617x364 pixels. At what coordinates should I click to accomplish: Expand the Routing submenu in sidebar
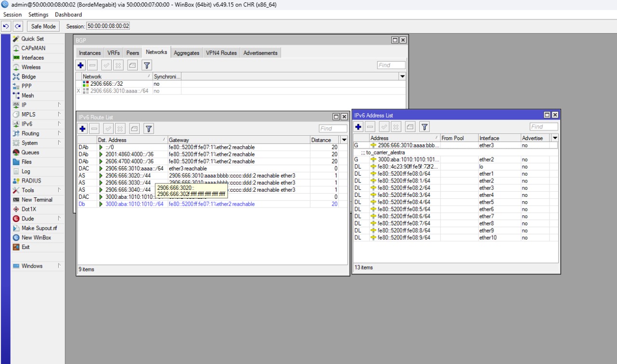click(30, 133)
